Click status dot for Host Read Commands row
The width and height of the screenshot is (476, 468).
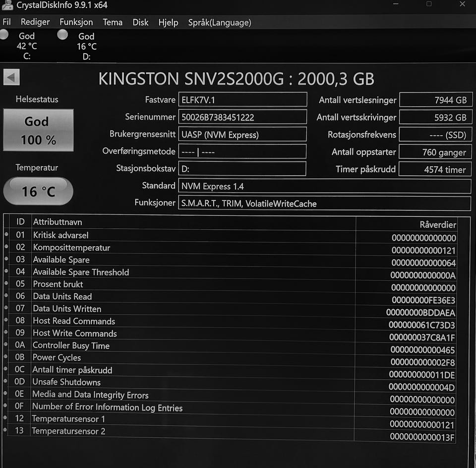tap(6, 320)
